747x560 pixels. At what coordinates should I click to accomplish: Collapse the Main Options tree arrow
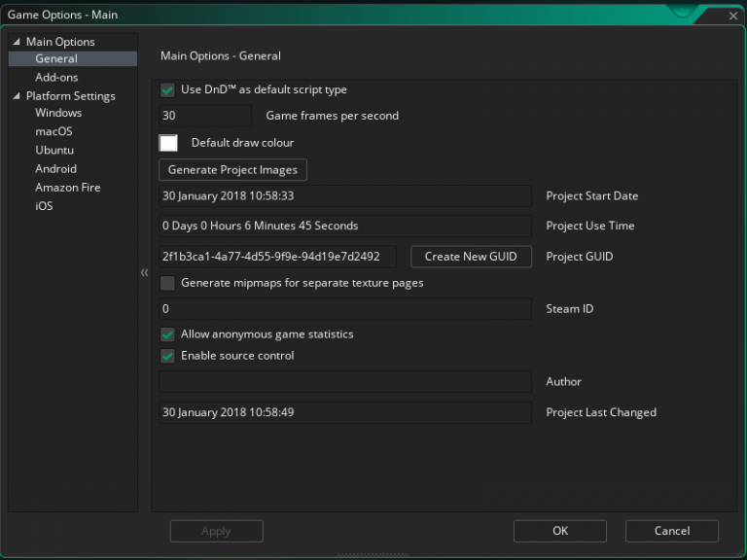tap(17, 42)
